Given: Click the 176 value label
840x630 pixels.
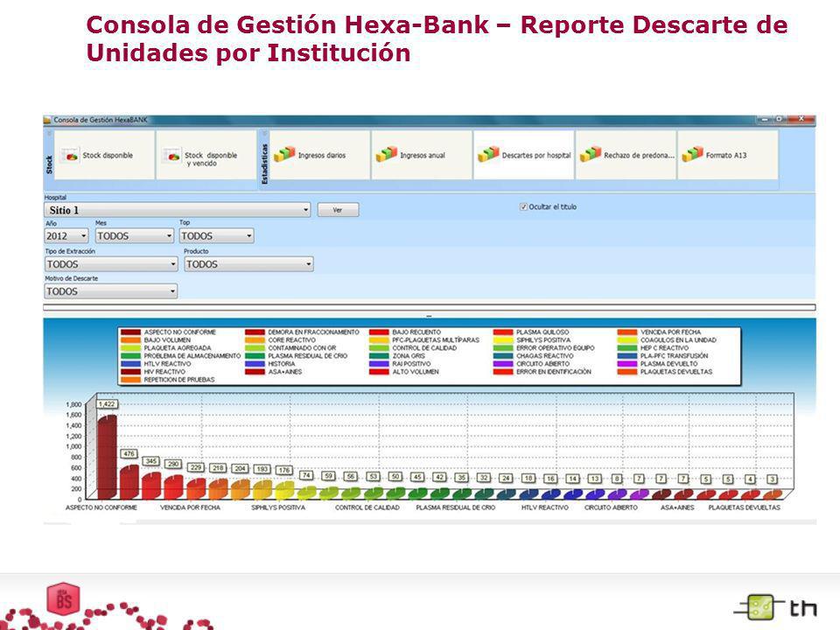Looking at the screenshot, I should pyautogui.click(x=283, y=470).
